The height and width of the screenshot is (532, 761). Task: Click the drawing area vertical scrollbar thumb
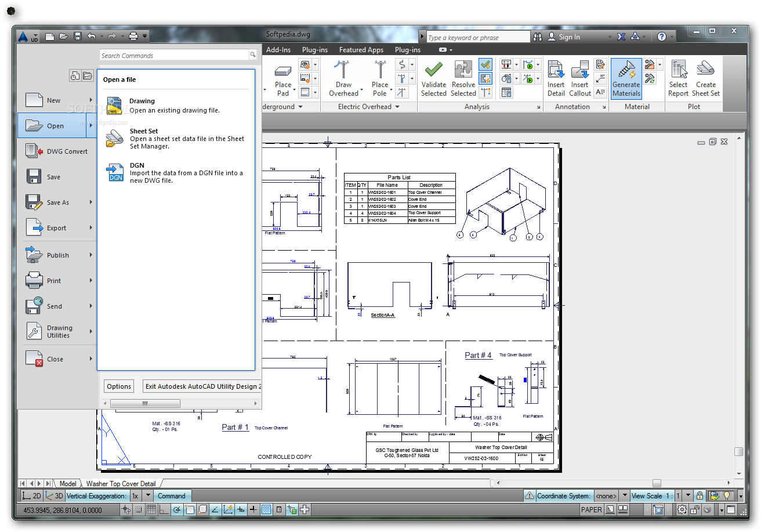738,451
